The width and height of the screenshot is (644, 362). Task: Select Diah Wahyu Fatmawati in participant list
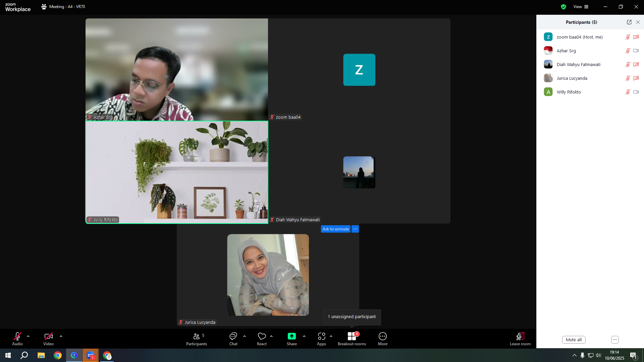coord(590,64)
